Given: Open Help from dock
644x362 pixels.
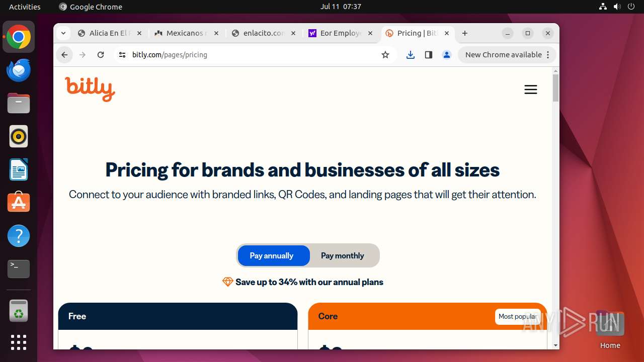Looking at the screenshot, I should tap(19, 235).
